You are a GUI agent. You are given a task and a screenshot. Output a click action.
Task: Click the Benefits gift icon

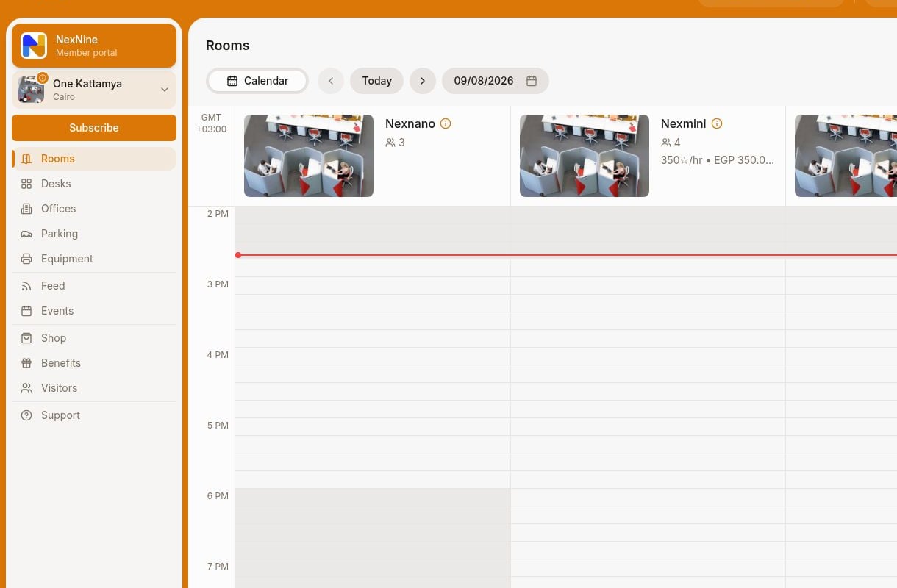[26, 363]
